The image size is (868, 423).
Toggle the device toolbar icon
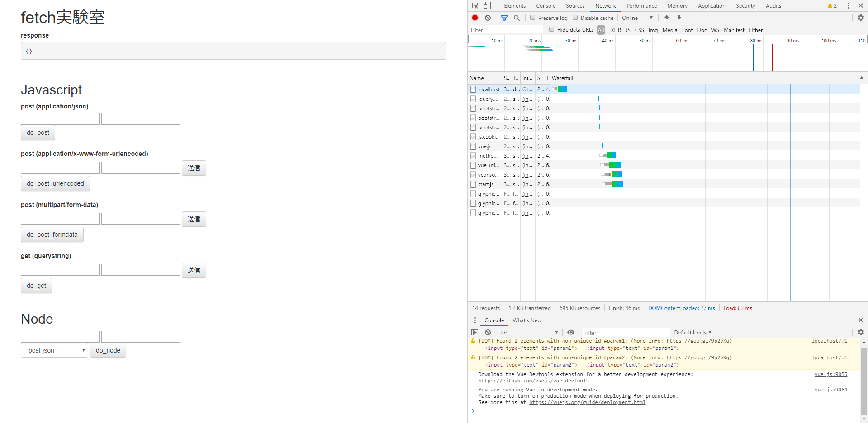487,5
